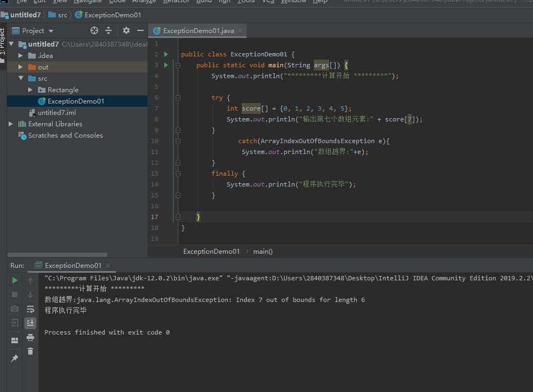Click untitled7 in navigation breadcrumb
The width and height of the screenshot is (533, 392).
coord(21,15)
